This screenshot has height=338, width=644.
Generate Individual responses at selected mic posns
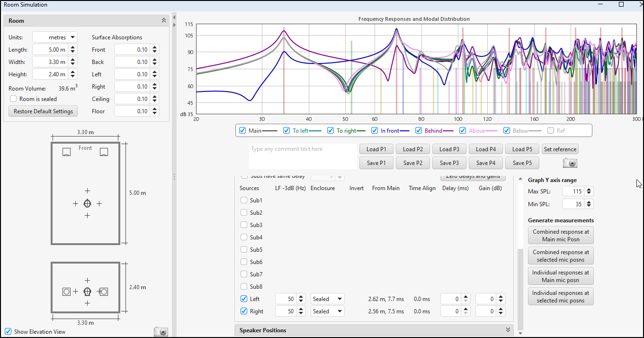click(x=561, y=297)
